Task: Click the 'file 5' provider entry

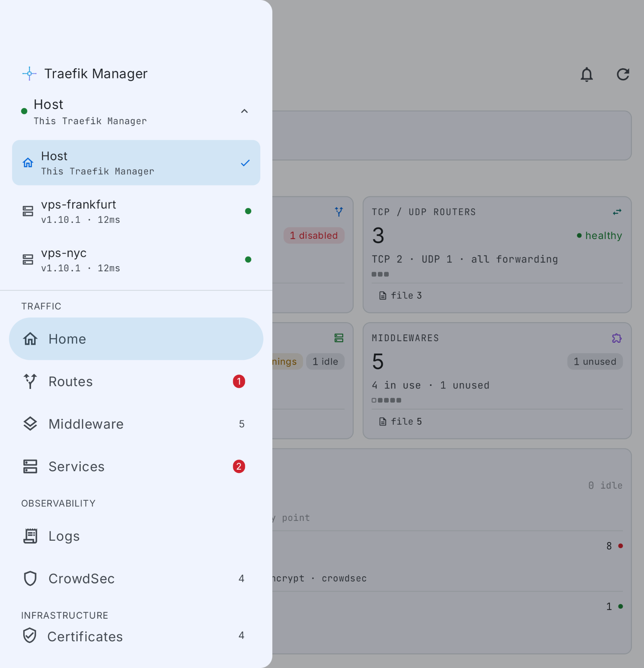Action: point(400,422)
